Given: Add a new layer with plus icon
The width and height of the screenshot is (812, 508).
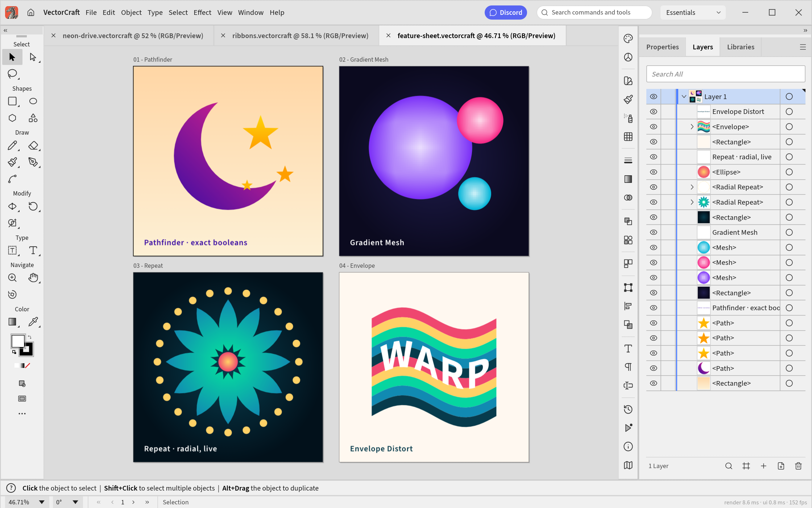Looking at the screenshot, I should tap(763, 466).
